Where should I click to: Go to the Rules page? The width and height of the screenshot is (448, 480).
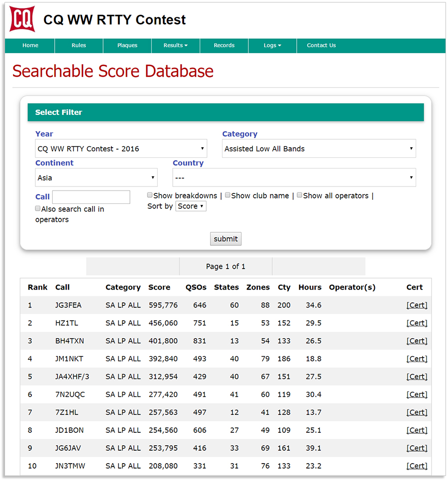79,45
